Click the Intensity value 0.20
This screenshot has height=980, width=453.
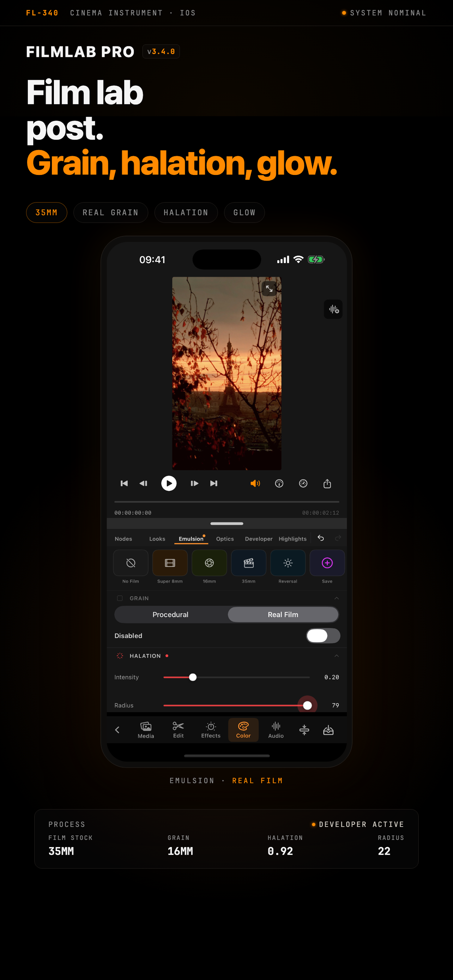[x=332, y=677]
